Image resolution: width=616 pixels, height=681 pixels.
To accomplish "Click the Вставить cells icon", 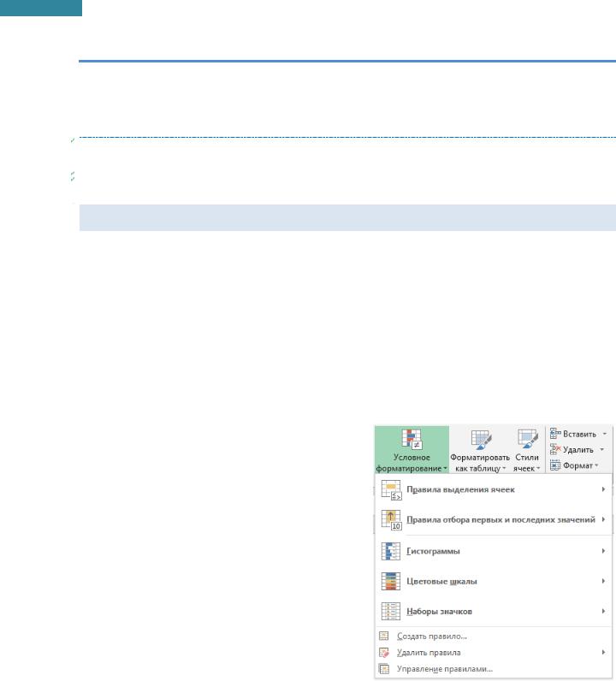I will pyautogui.click(x=555, y=434).
